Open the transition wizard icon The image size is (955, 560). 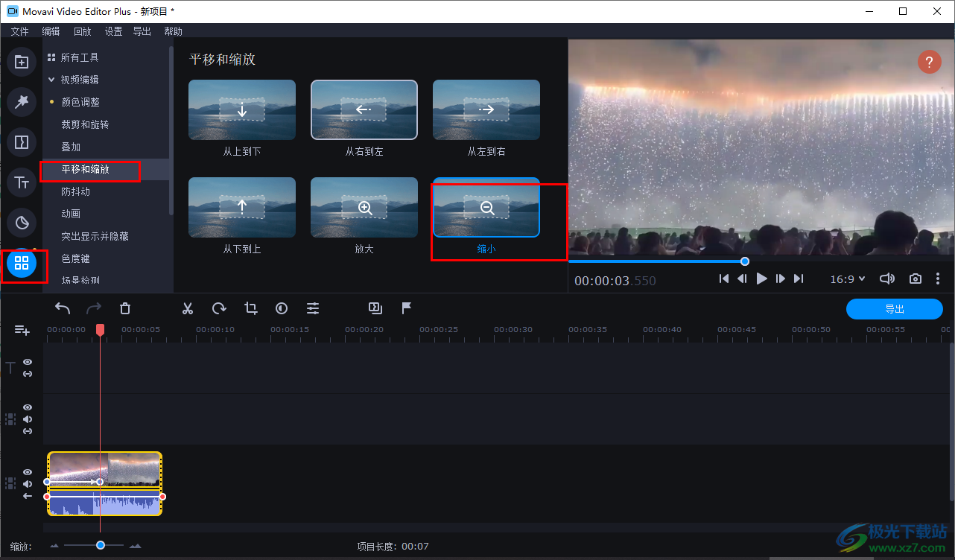(375, 308)
